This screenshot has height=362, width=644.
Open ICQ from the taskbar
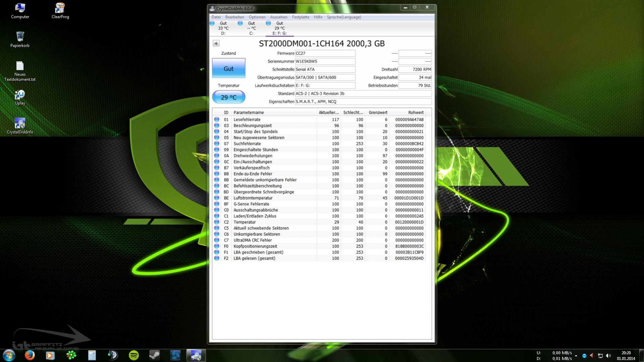click(x=71, y=355)
